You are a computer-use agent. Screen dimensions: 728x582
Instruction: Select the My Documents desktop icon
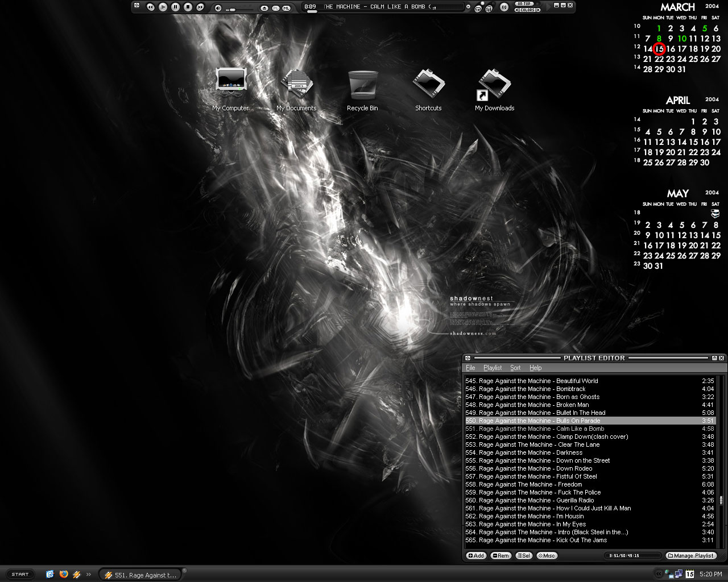point(296,89)
